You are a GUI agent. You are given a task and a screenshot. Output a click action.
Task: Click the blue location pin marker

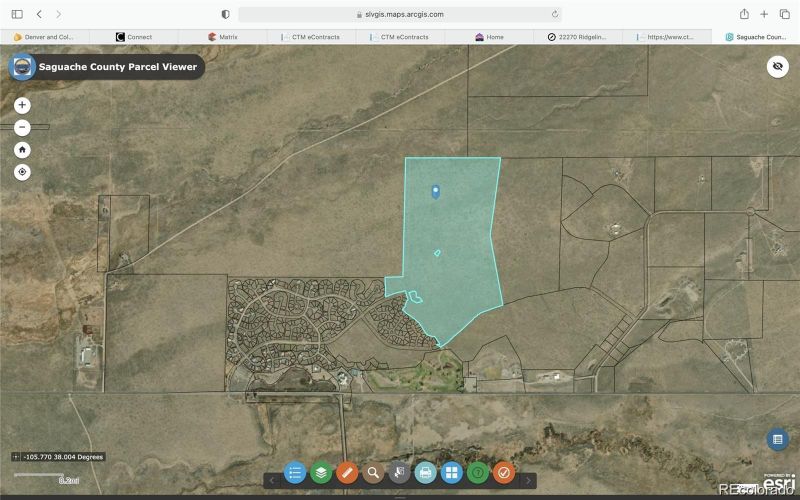(x=436, y=192)
